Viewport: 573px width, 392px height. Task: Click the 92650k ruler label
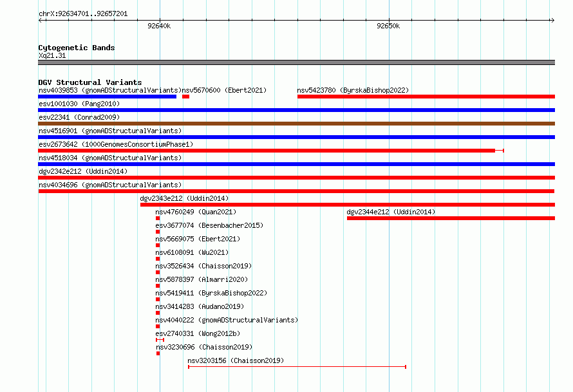tap(388, 26)
